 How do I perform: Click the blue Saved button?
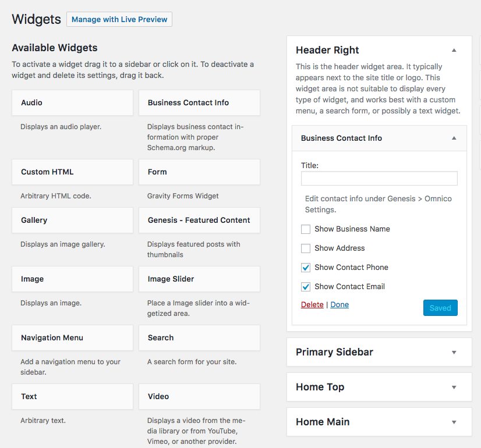click(440, 308)
